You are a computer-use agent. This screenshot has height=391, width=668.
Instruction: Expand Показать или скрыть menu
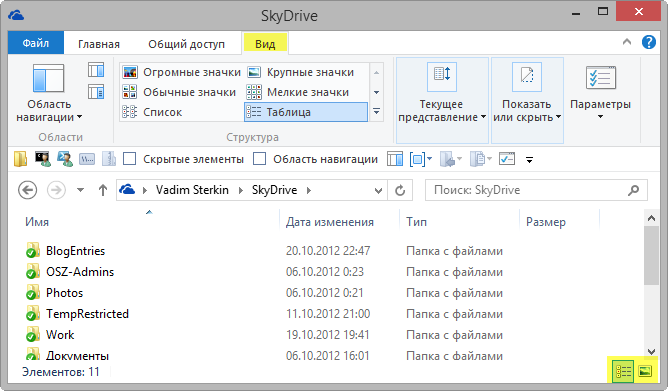pos(527,101)
